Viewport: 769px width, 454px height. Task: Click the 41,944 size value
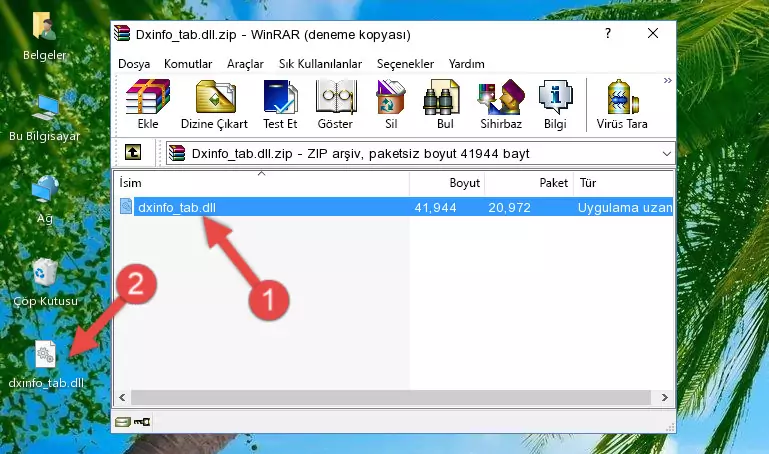436,208
